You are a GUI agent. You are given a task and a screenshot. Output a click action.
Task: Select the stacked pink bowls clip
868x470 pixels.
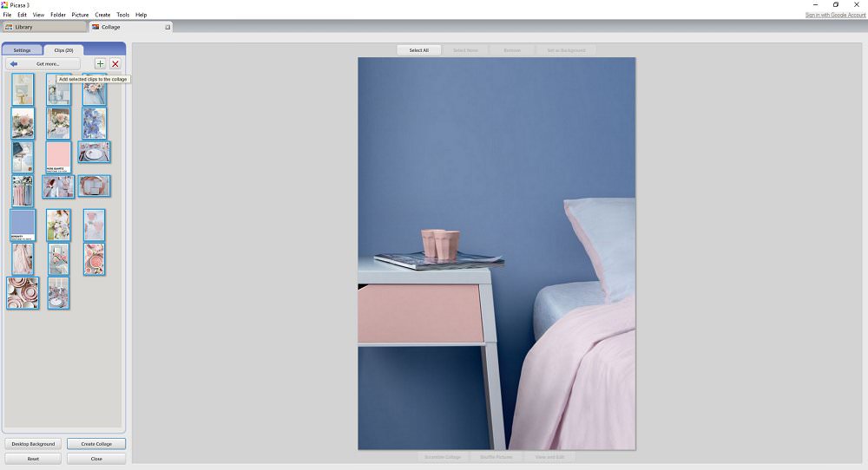pyautogui.click(x=23, y=293)
